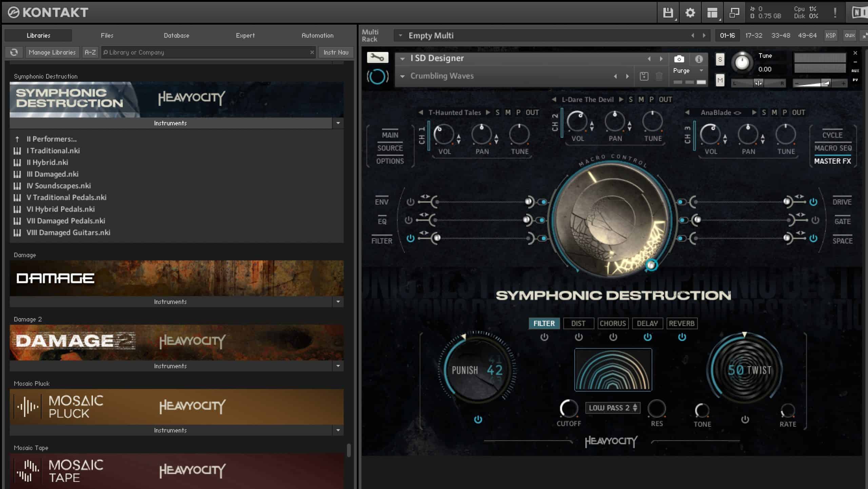The width and height of the screenshot is (868, 489).
Task: Toggle PUNISH power button
Action: coord(478,420)
